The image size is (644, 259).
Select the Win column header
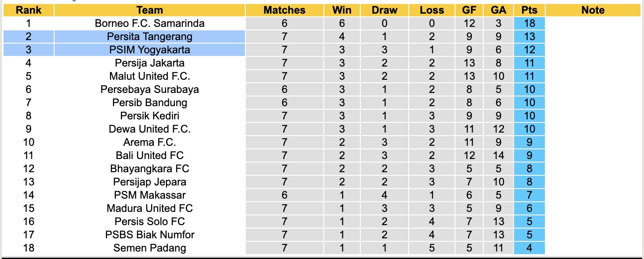click(x=342, y=10)
